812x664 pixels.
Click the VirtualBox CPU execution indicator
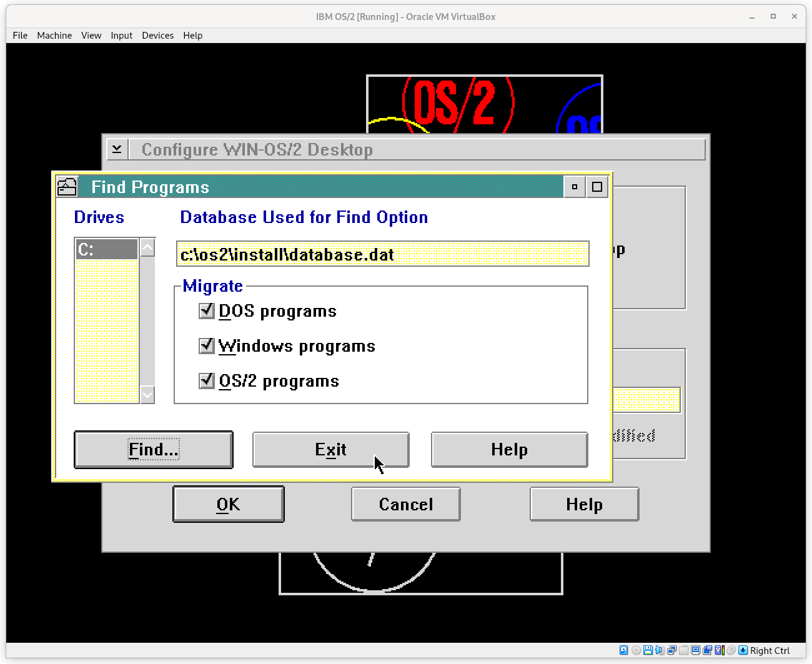tap(719, 650)
